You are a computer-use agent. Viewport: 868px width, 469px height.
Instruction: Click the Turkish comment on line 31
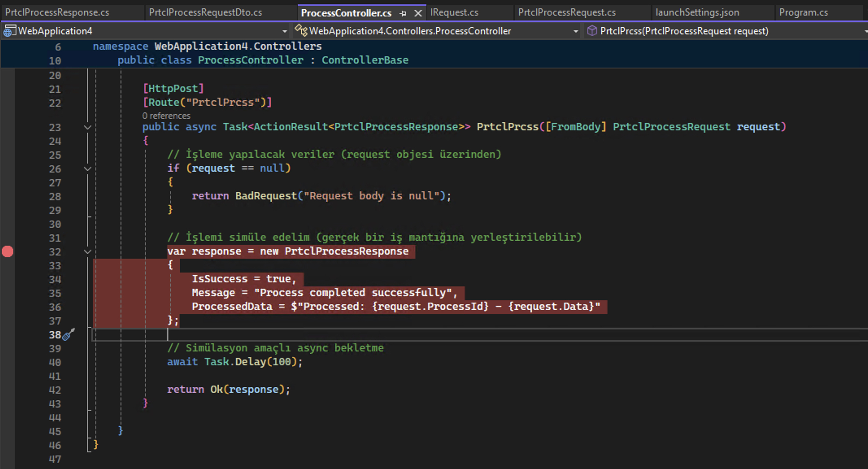click(x=374, y=237)
